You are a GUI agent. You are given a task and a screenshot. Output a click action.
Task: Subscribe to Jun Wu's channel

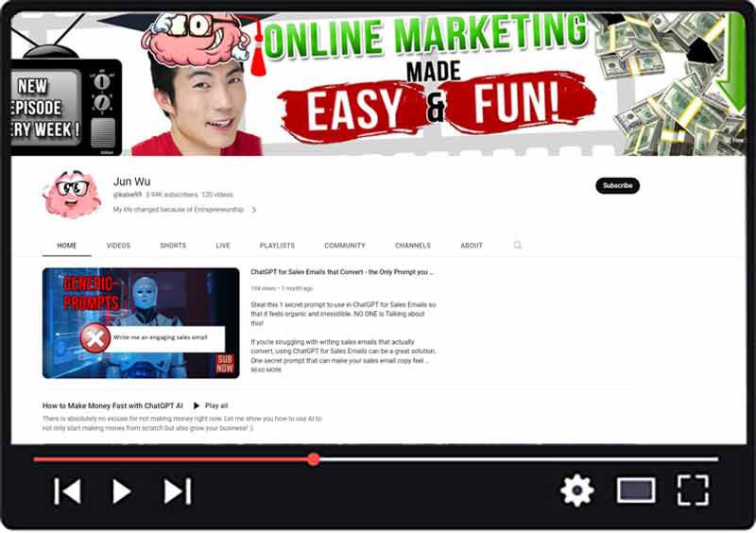(617, 185)
